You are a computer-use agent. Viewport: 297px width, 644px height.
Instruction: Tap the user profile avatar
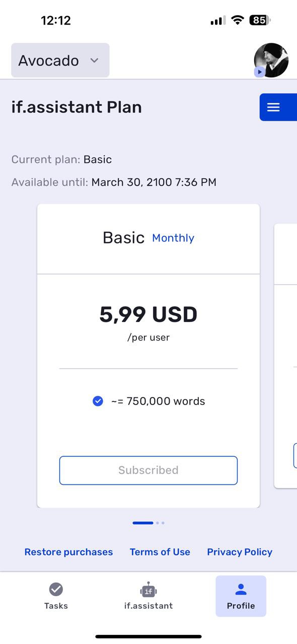point(271,60)
